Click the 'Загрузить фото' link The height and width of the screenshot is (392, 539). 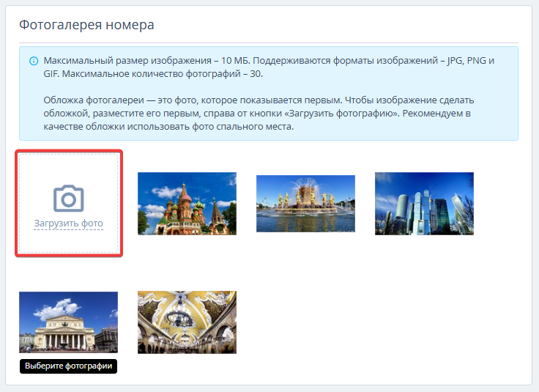coord(68,223)
